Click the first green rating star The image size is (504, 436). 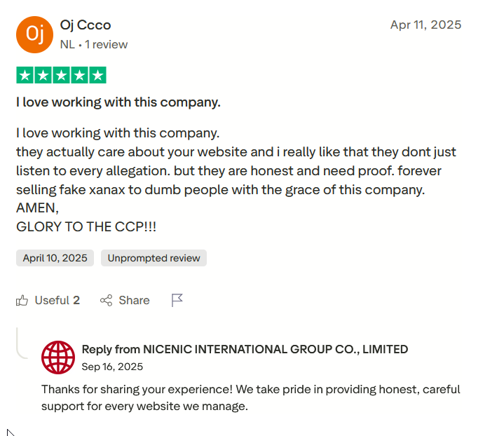pos(25,76)
